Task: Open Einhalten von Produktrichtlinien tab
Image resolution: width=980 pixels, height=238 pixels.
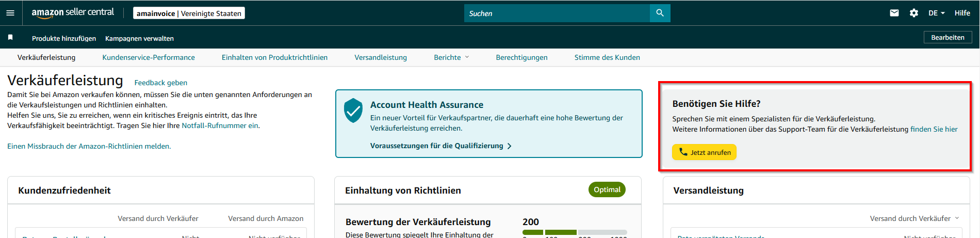Action: click(x=274, y=57)
